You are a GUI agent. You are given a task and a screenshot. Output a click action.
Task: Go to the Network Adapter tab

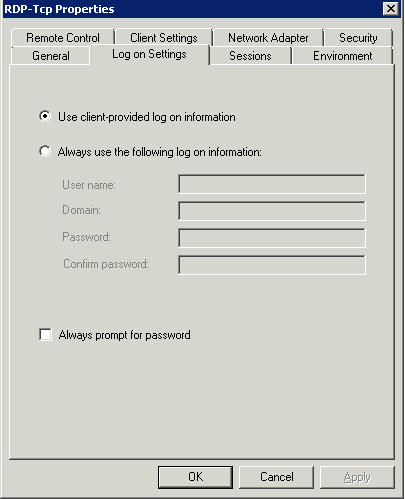point(268,38)
